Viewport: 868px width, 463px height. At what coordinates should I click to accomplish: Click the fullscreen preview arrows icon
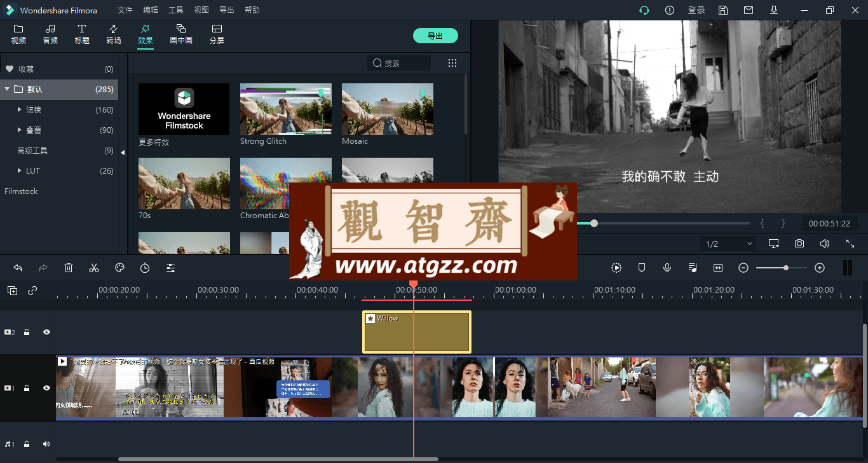coord(850,244)
